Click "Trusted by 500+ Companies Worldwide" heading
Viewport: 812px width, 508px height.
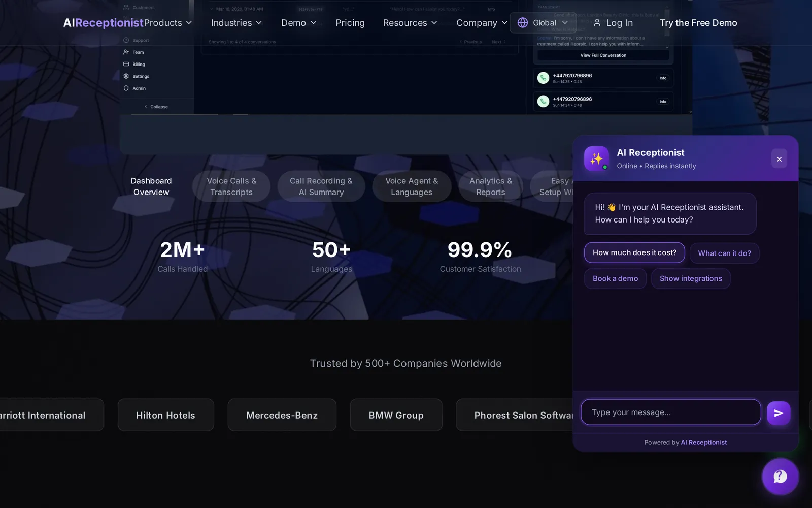(406, 363)
